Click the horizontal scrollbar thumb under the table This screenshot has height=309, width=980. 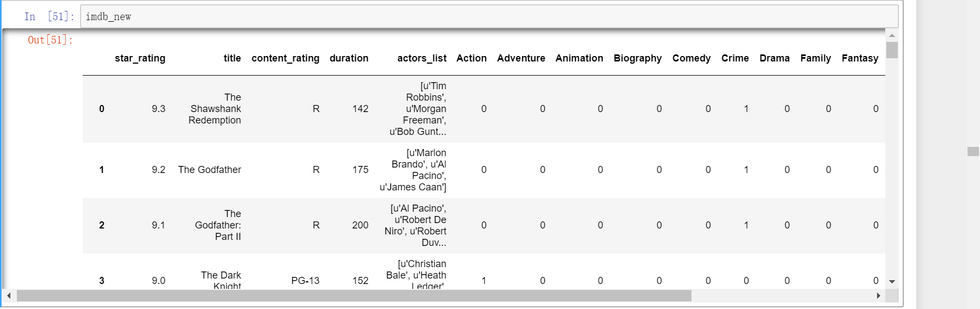(x=354, y=295)
